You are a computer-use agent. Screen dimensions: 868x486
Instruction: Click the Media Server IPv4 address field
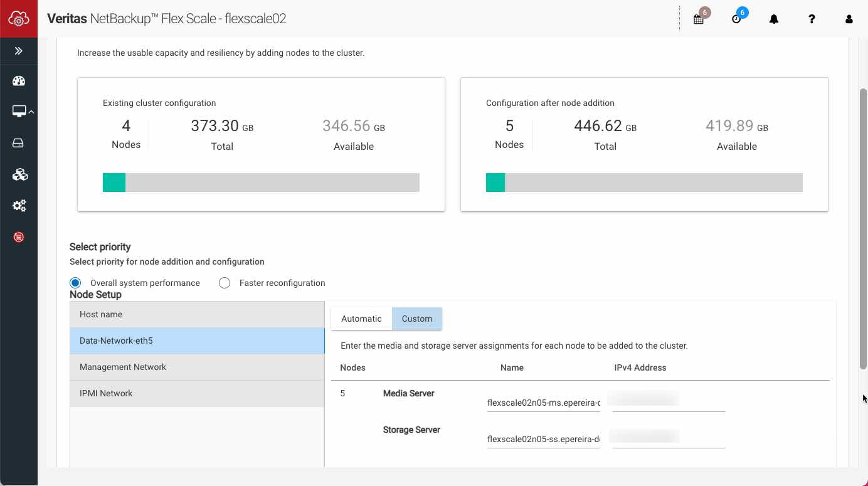point(669,401)
